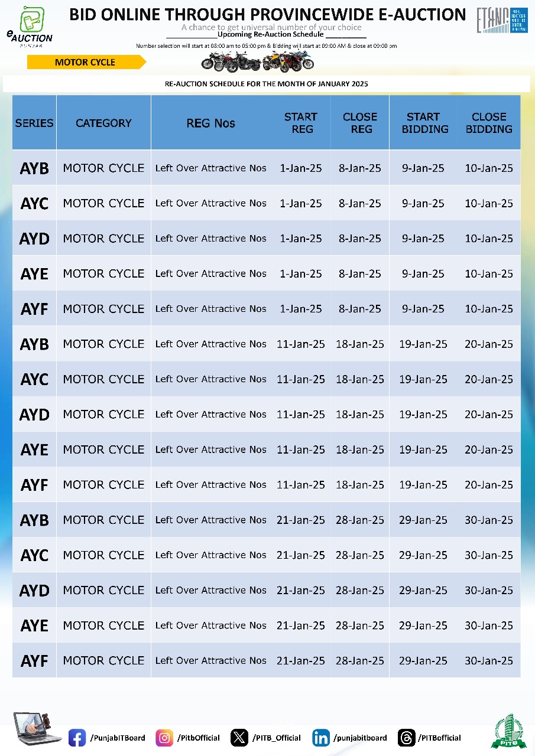Click the Facebook icon in footer
The height and width of the screenshot is (756, 535).
[77, 738]
